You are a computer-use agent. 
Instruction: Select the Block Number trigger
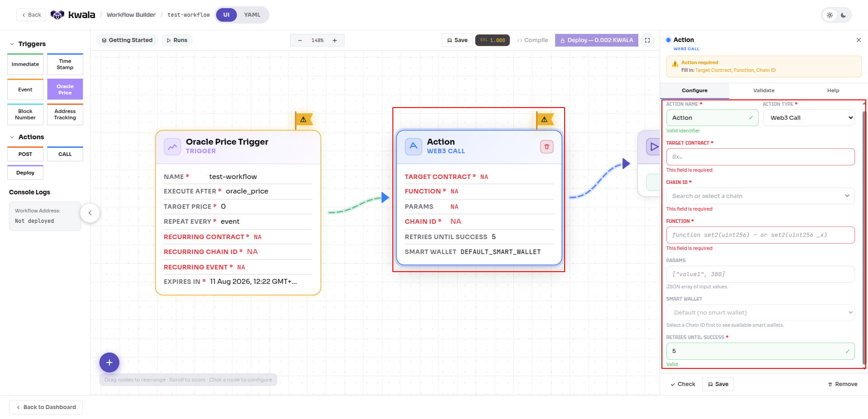[25, 114]
